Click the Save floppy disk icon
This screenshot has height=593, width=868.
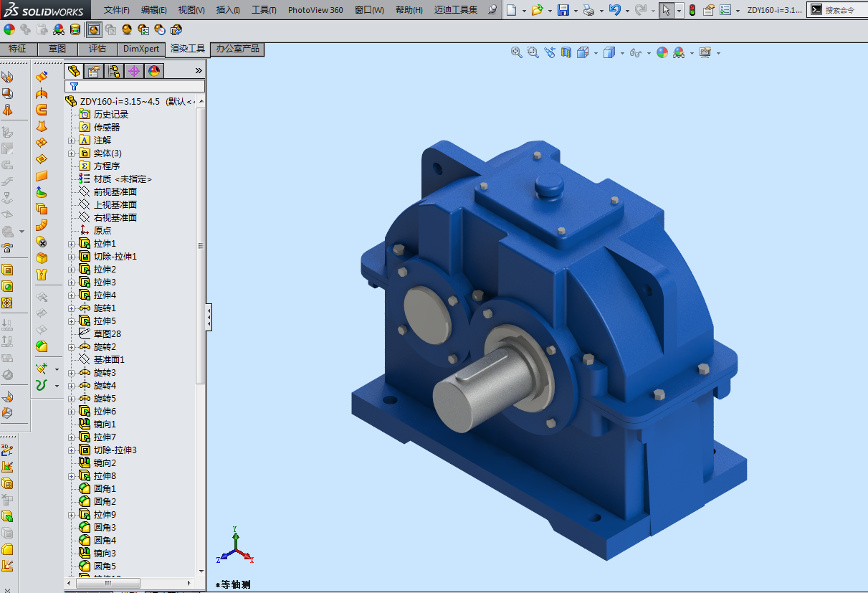[563, 10]
